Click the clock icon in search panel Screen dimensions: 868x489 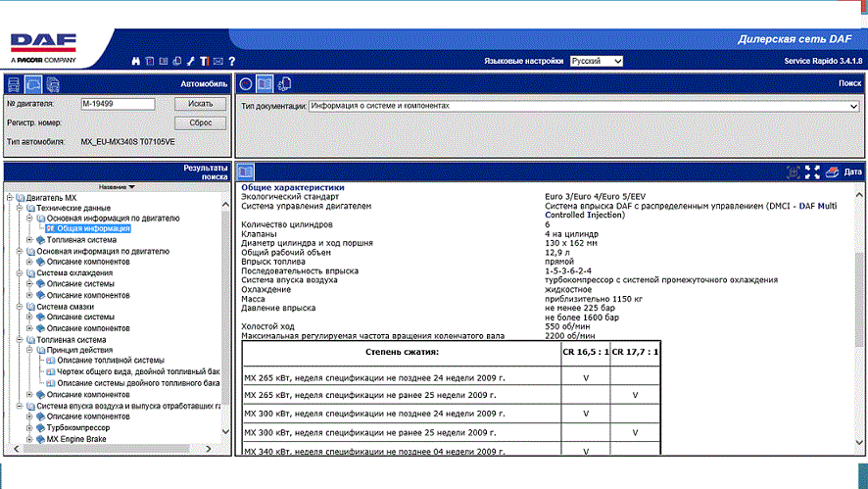pyautogui.click(x=246, y=84)
